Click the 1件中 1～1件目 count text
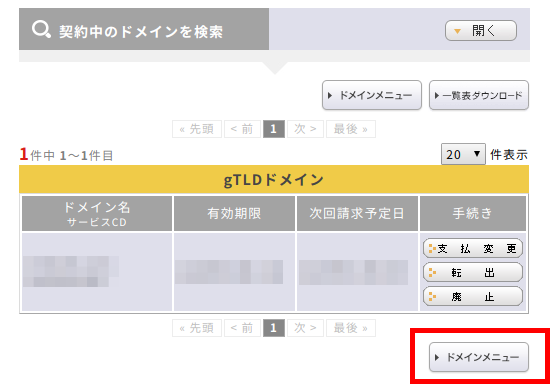Screen dimensions: 555x388 (66, 155)
